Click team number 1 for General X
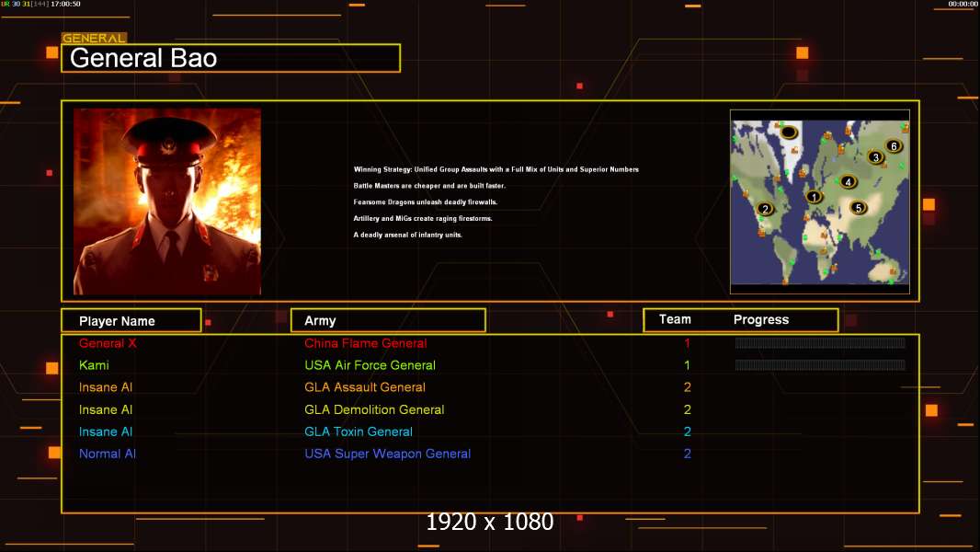 point(687,343)
